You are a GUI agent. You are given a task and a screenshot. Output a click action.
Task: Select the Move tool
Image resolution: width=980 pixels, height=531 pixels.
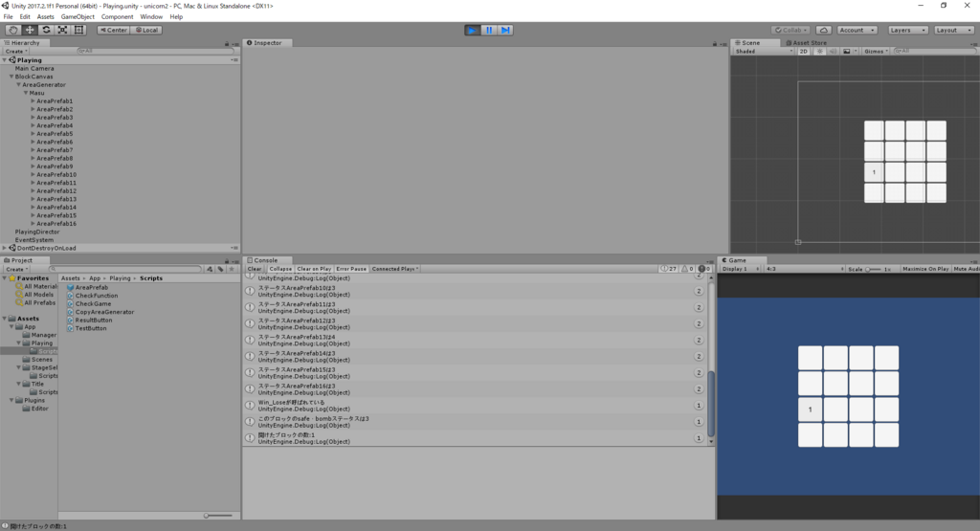[x=30, y=30]
